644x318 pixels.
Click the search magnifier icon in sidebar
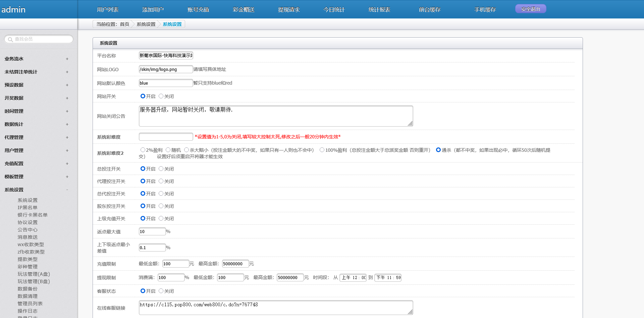pyautogui.click(x=10, y=39)
